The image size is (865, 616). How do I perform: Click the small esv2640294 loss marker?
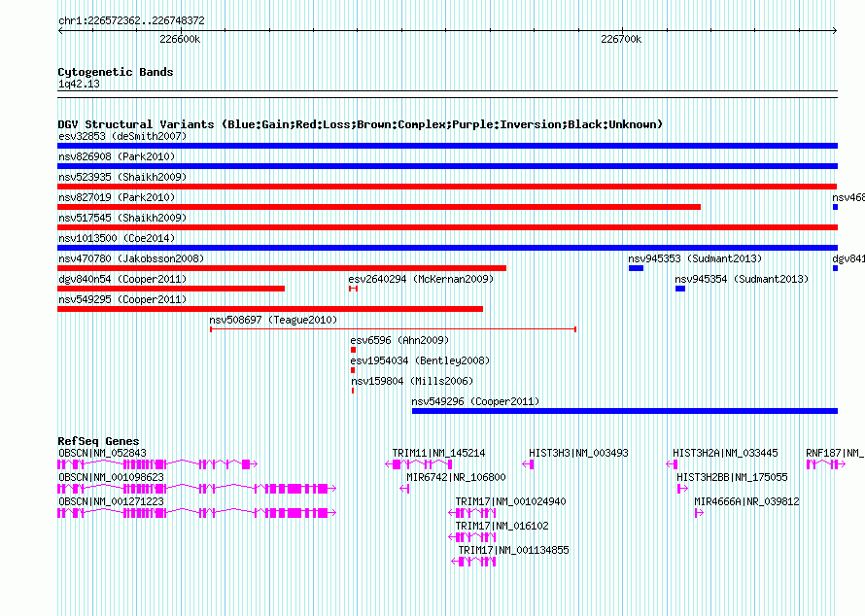pyautogui.click(x=353, y=289)
